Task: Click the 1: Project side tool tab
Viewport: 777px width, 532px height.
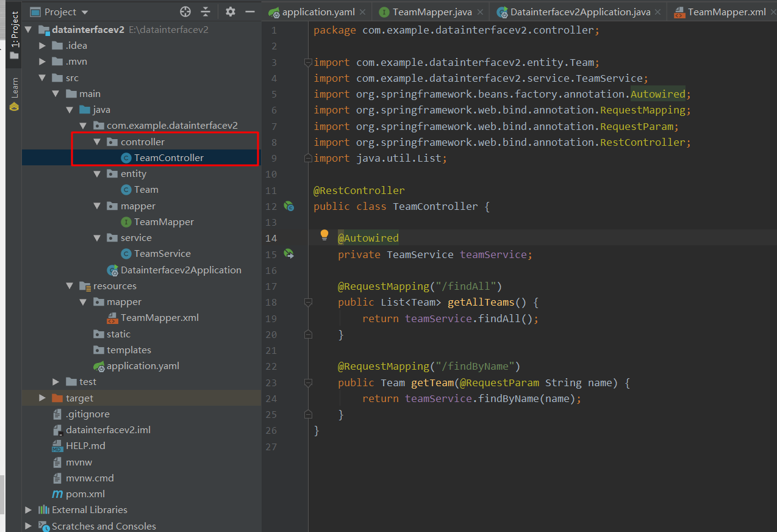Action: (14, 35)
